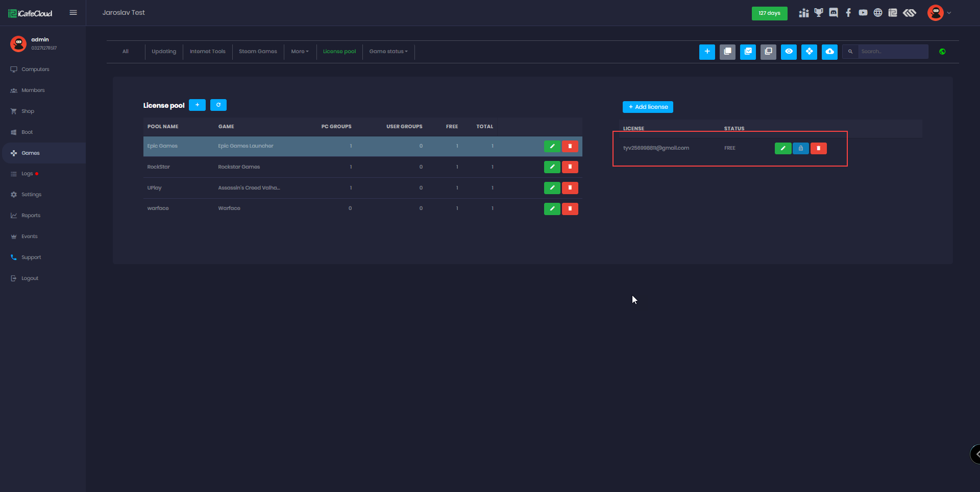Expand the More dropdown tab
The height and width of the screenshot is (492, 980).
click(x=300, y=52)
